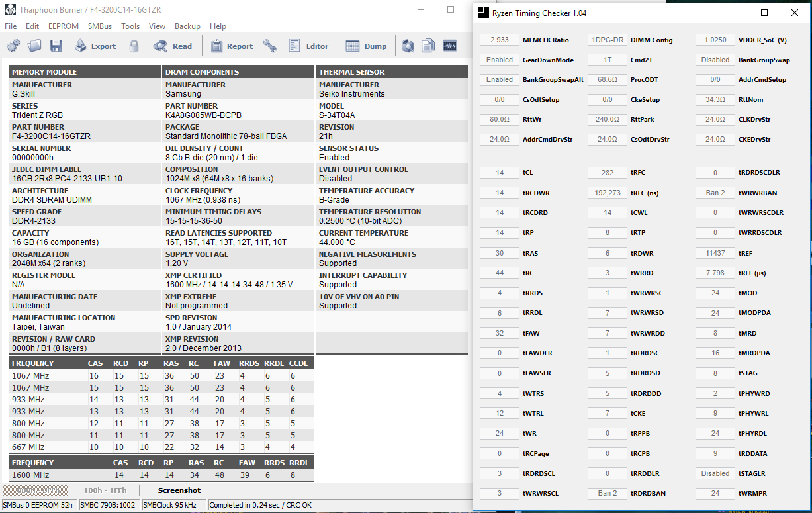Click the Cmd2T value 1T field
Viewport: 812px width, 513px height.
click(x=608, y=60)
